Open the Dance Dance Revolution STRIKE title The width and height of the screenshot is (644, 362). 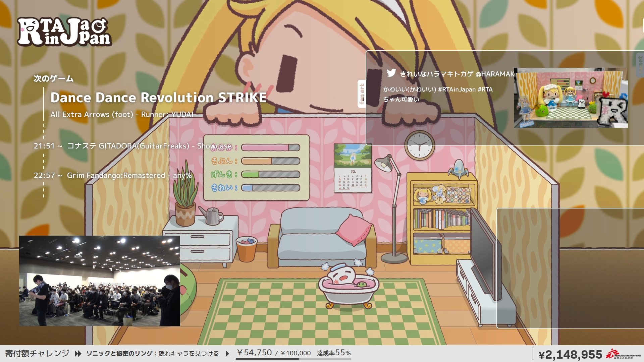pos(158,98)
